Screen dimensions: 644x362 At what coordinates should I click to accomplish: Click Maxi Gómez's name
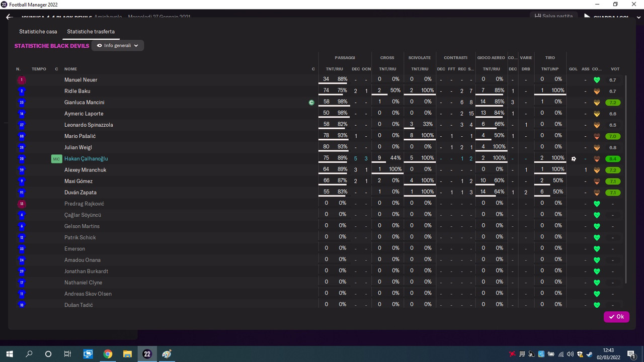point(78,182)
